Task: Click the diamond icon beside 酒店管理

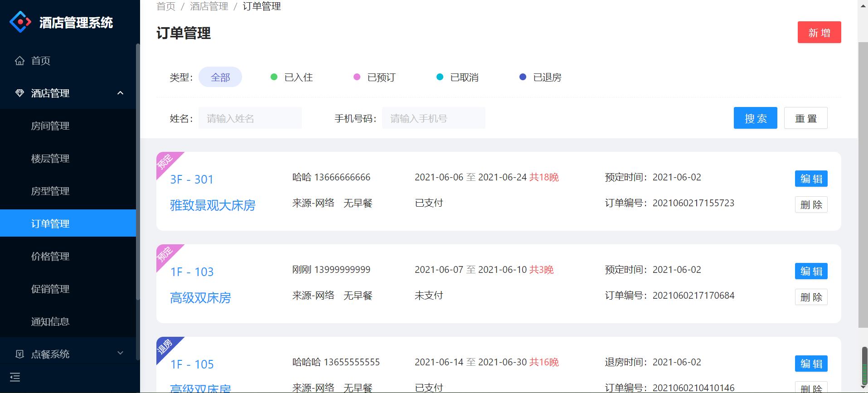Action: click(x=19, y=93)
